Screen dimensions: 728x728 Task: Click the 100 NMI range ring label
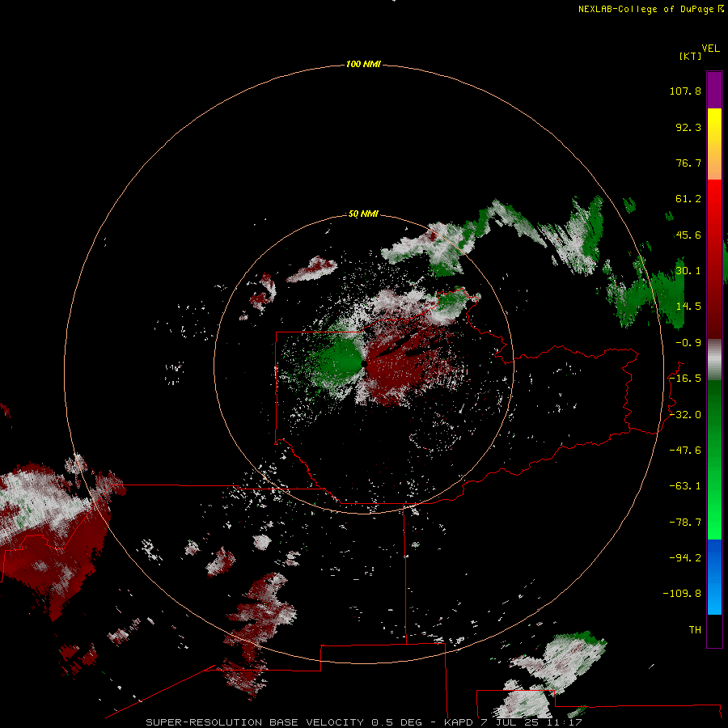[363, 64]
